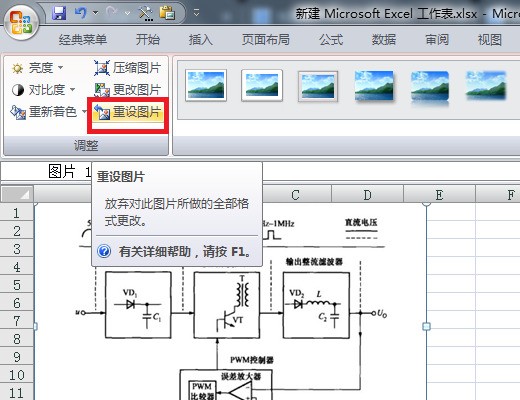Click the Paste clipboard icon in quick access
520x400 pixels.
pyautogui.click(x=167, y=13)
